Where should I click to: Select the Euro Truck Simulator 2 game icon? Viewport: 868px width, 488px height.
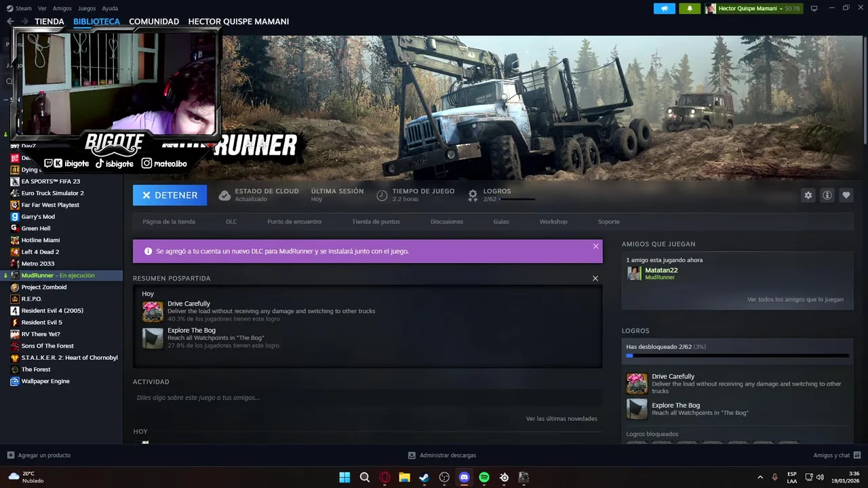[x=15, y=193]
